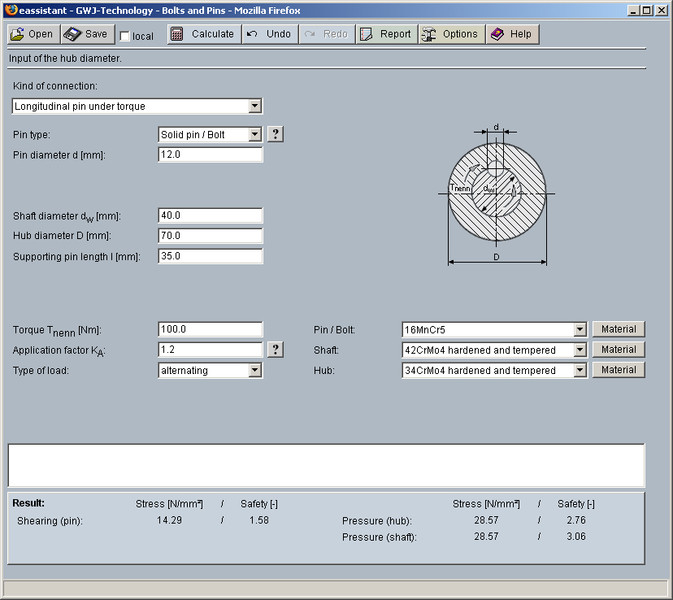673x600 pixels.
Task: Enable the local checkbox
Action: tap(125, 36)
